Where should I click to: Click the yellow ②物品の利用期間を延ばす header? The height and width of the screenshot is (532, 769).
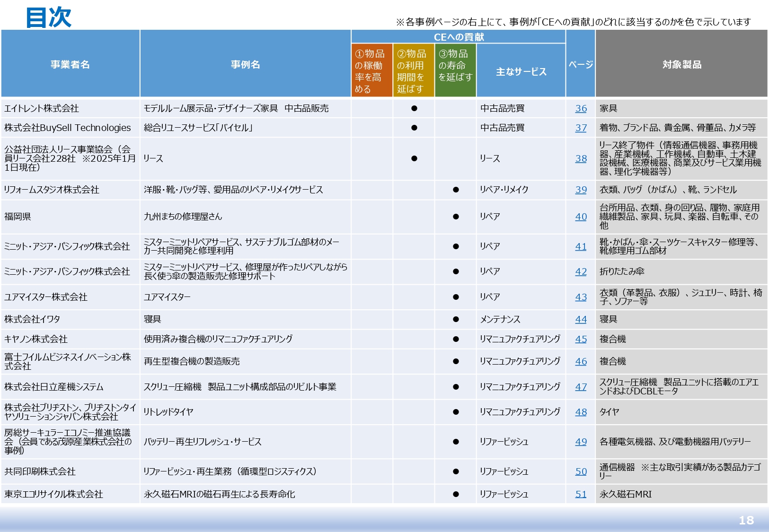(413, 70)
